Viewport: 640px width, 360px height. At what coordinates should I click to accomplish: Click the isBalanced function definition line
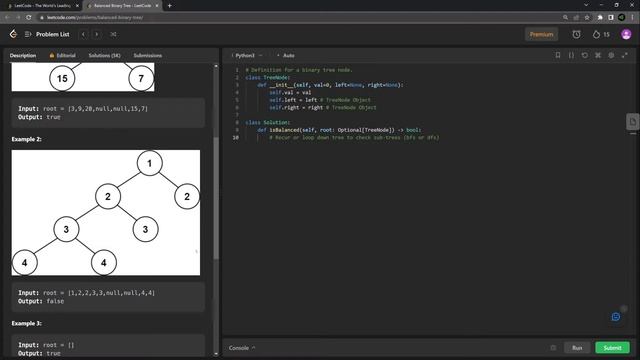(339, 130)
